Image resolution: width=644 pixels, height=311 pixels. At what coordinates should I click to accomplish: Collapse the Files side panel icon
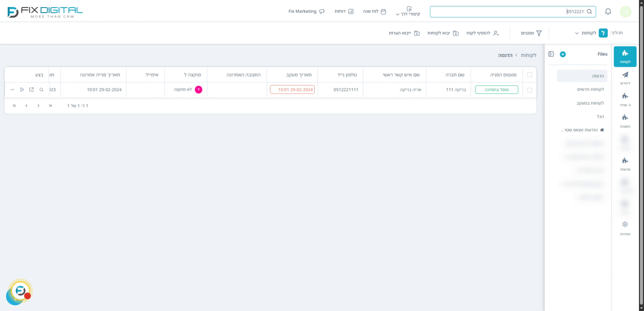(551, 54)
